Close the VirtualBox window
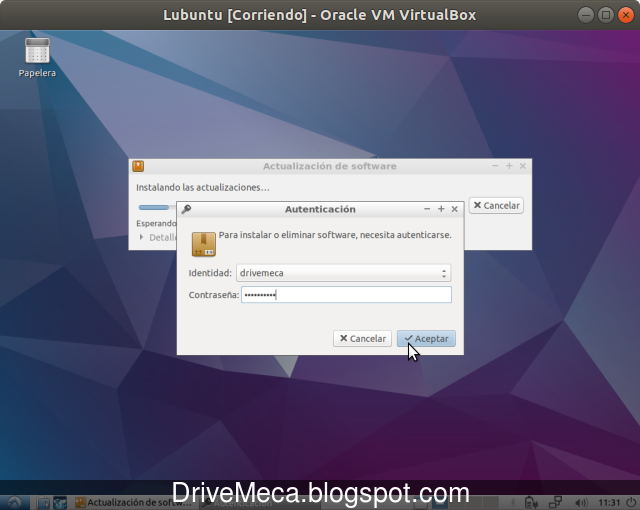Screen dimensions: 640x510 pos(626,15)
